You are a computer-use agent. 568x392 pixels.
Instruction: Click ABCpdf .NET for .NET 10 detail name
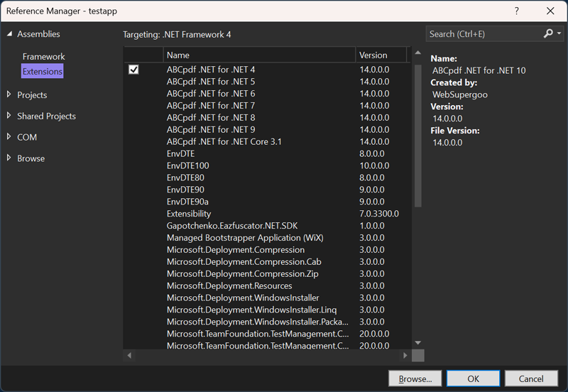(479, 70)
